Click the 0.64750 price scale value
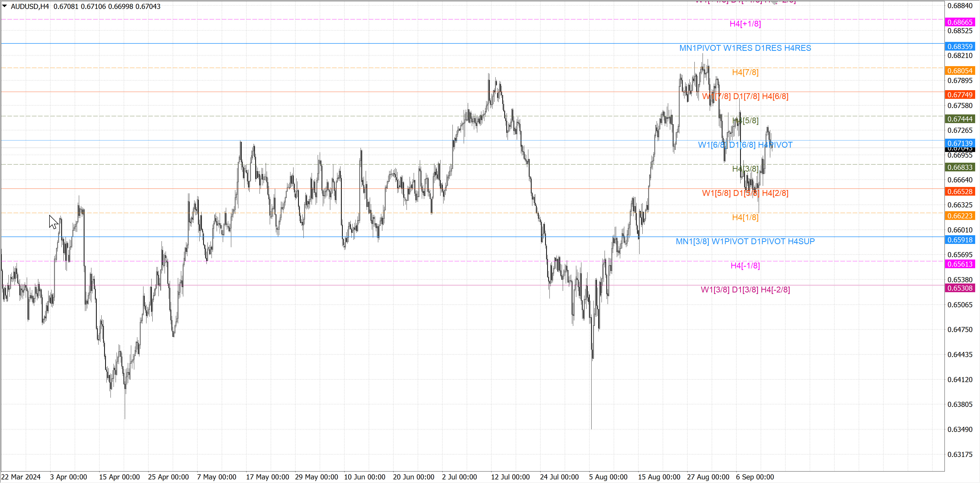The width and height of the screenshot is (980, 483). tap(960, 329)
